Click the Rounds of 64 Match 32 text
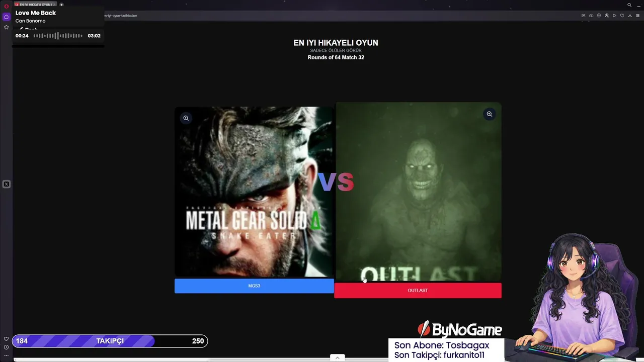644x362 pixels. point(336,57)
